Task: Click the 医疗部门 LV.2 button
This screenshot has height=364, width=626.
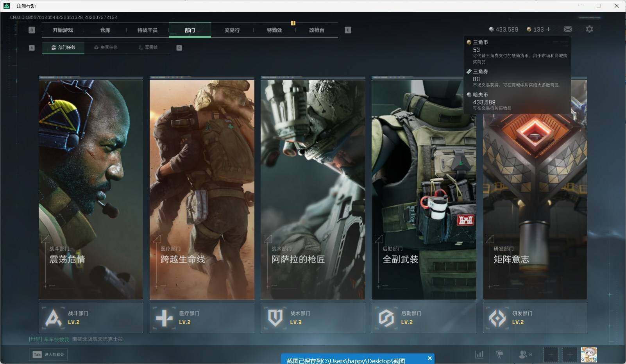Action: tap(202, 318)
